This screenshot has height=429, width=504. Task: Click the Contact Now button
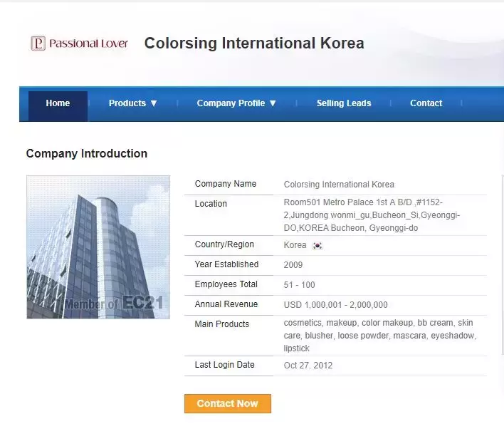(228, 403)
